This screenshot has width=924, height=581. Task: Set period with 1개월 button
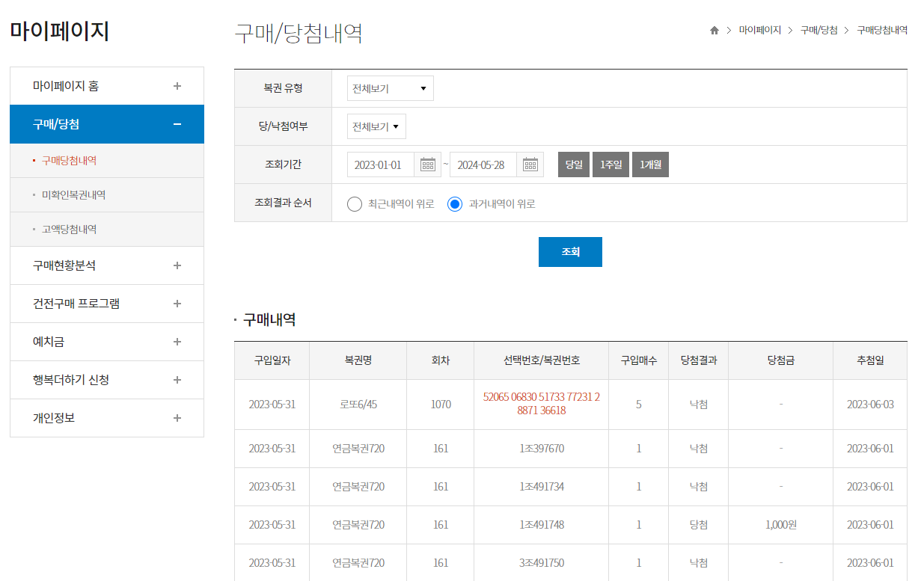point(650,165)
